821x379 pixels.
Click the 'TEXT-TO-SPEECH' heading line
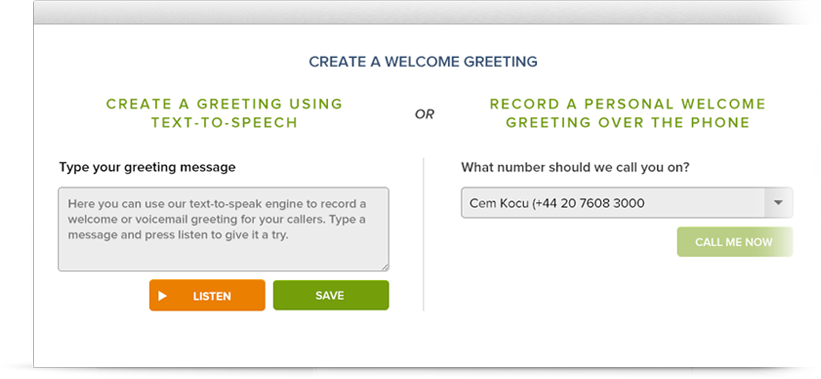pos(225,122)
